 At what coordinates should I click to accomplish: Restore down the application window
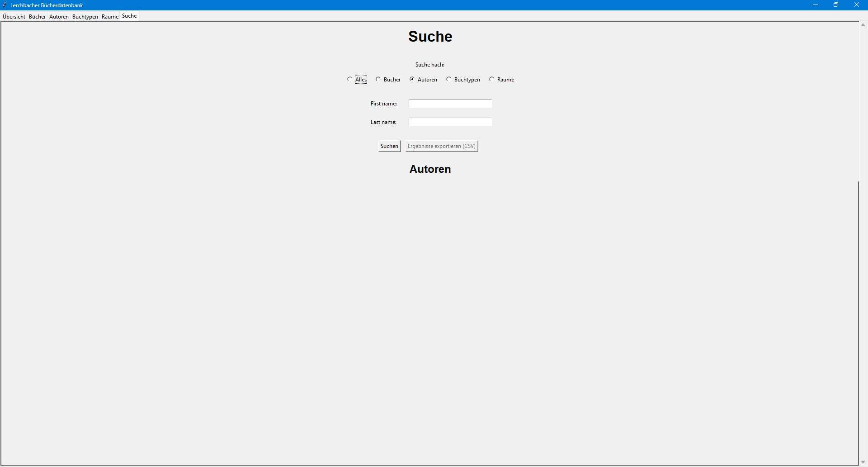836,5
